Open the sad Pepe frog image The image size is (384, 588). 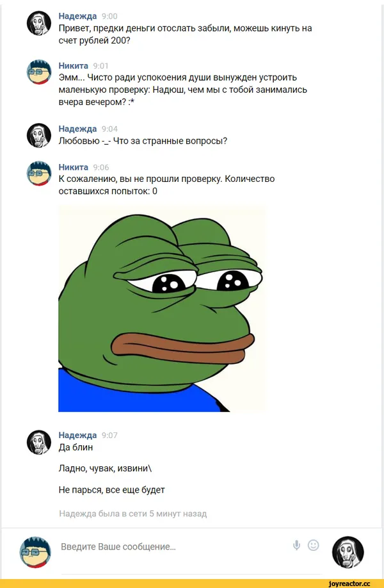pos(161,309)
